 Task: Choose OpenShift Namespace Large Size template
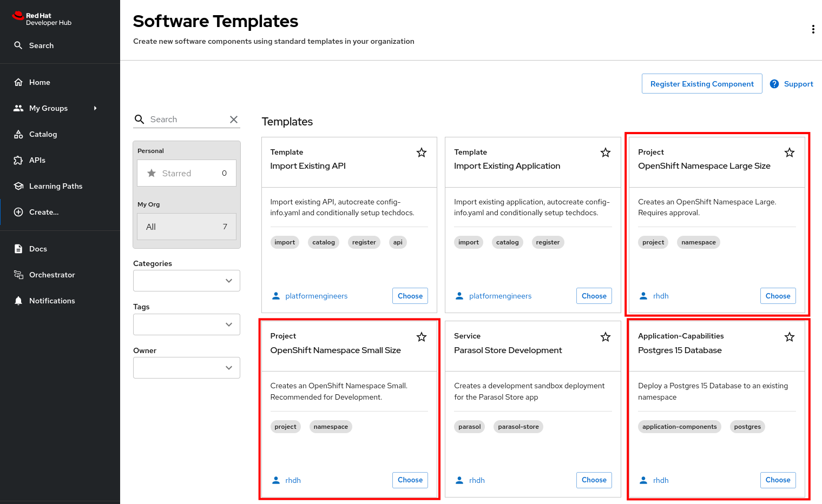[x=778, y=296]
